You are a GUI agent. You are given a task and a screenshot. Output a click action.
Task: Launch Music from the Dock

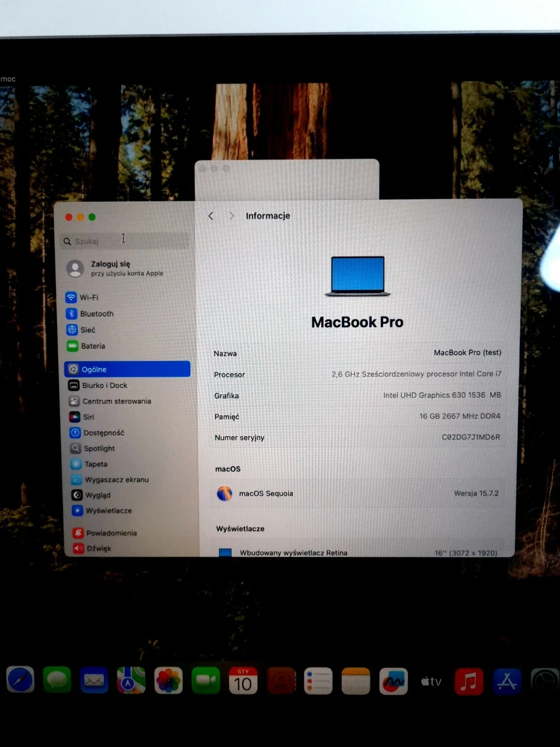pyautogui.click(x=468, y=681)
